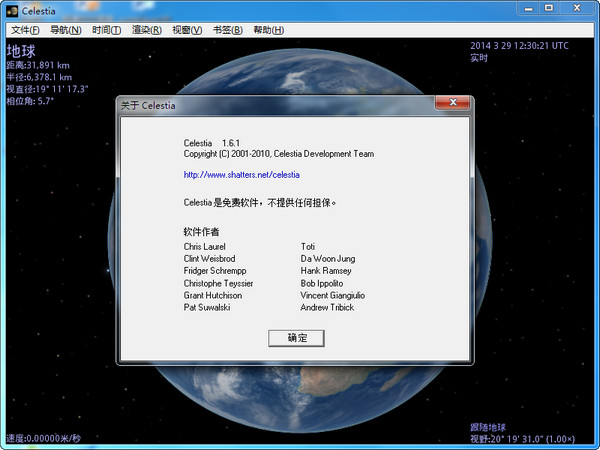Click the UTC date and time display
Viewport: 600px width, 450px height.
tap(519, 46)
